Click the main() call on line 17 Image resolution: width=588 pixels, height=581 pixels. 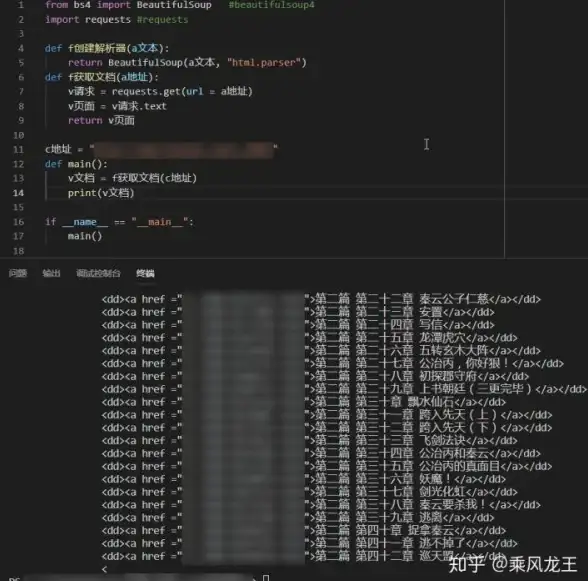pos(85,236)
